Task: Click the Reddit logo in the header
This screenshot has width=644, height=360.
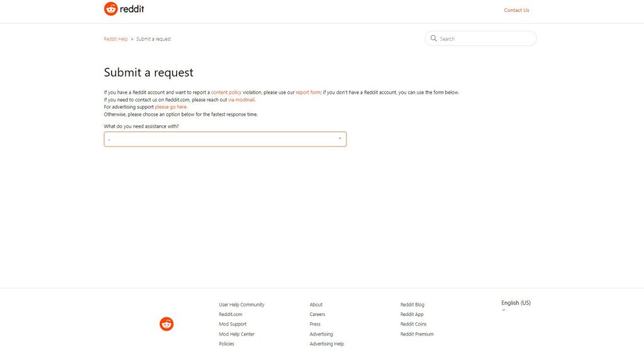Action: coord(124,9)
